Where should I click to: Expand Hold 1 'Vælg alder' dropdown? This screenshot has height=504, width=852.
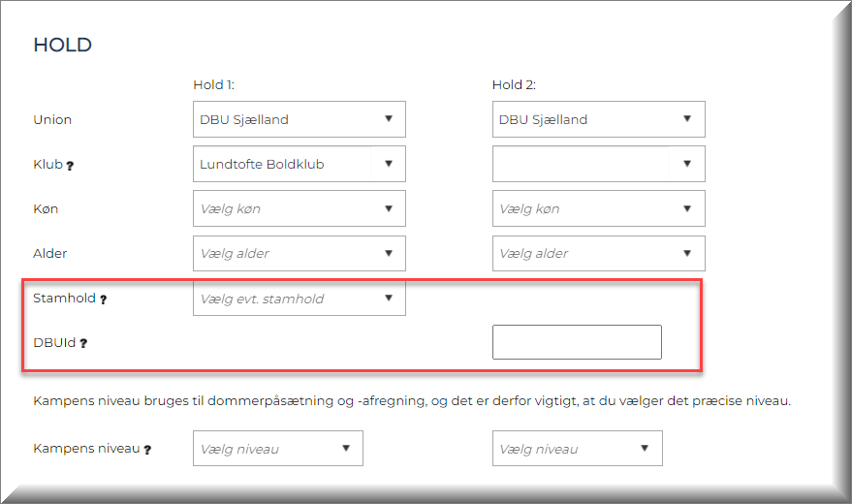pyautogui.click(x=299, y=253)
